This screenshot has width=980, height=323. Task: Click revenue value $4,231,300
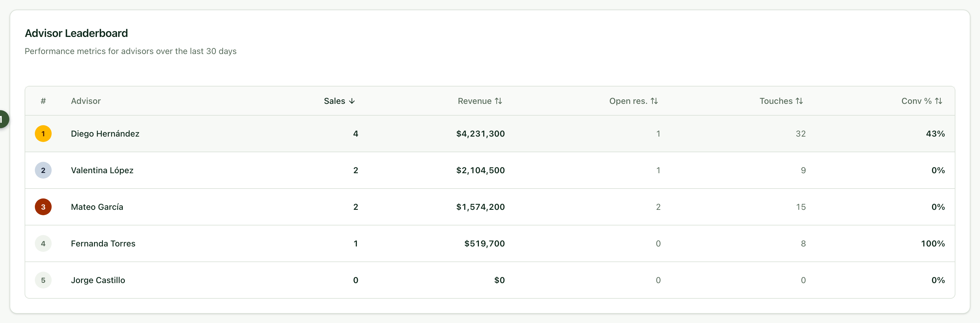point(480,134)
